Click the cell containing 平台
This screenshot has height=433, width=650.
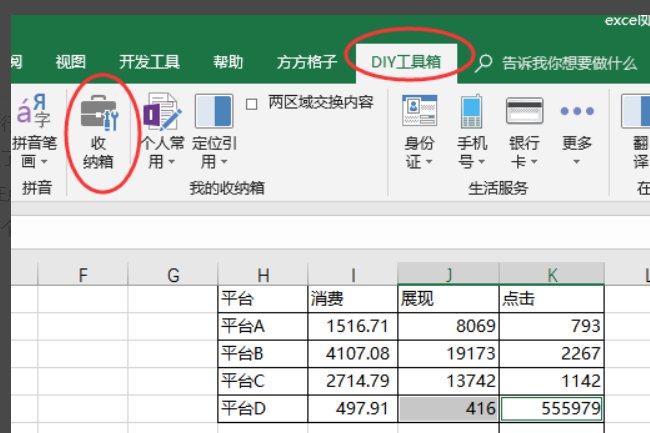[x=263, y=299]
